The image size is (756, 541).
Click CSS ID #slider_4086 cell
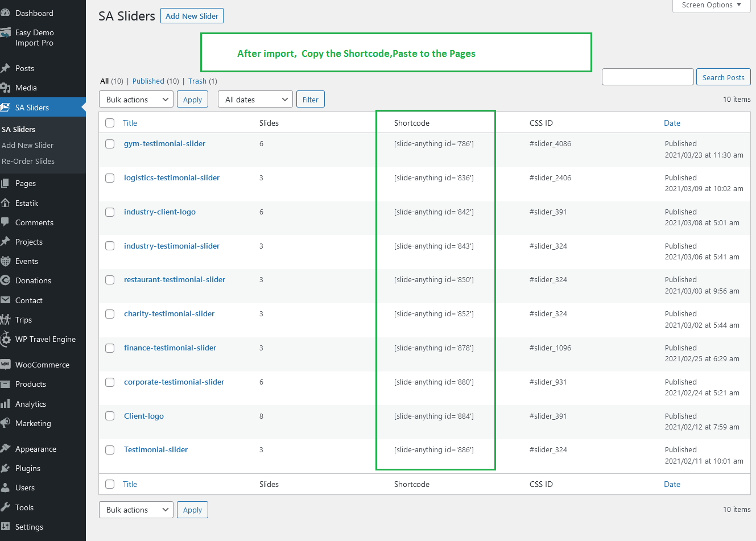[550, 144]
